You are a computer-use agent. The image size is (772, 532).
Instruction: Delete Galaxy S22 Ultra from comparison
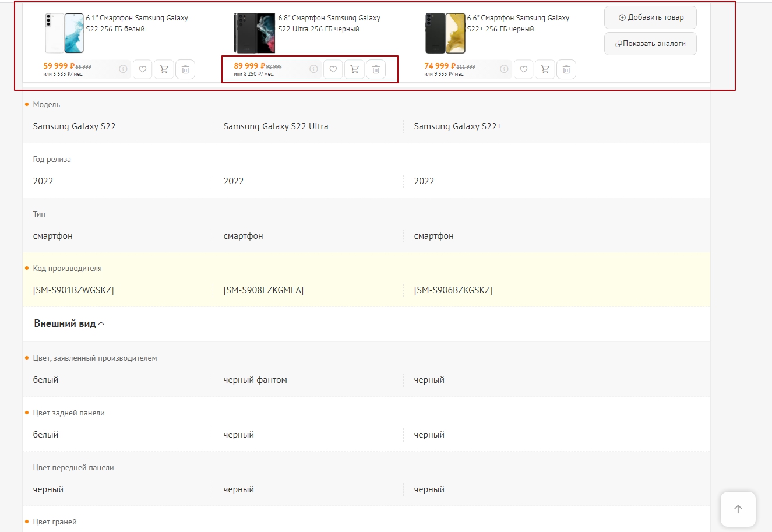coord(376,69)
